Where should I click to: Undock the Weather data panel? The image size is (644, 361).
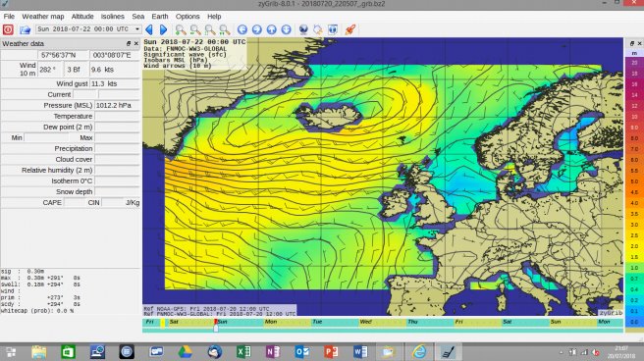coord(129,43)
